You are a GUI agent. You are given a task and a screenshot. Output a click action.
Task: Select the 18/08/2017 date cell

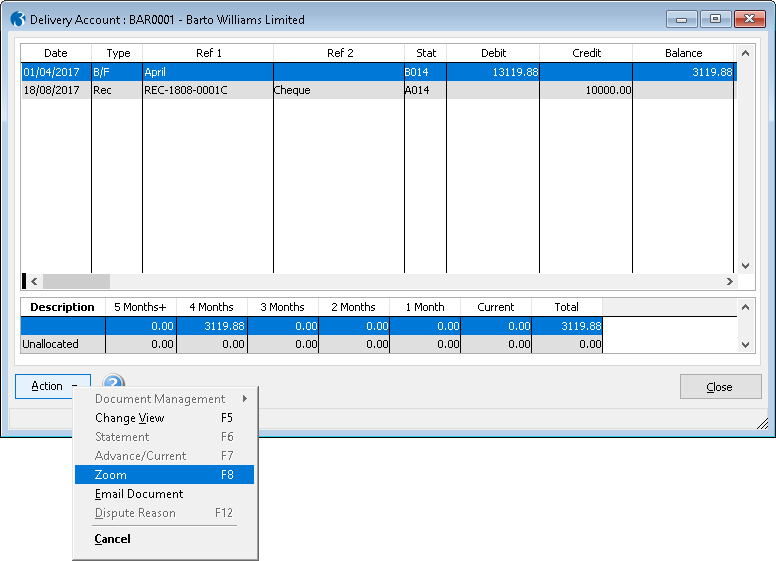click(56, 90)
